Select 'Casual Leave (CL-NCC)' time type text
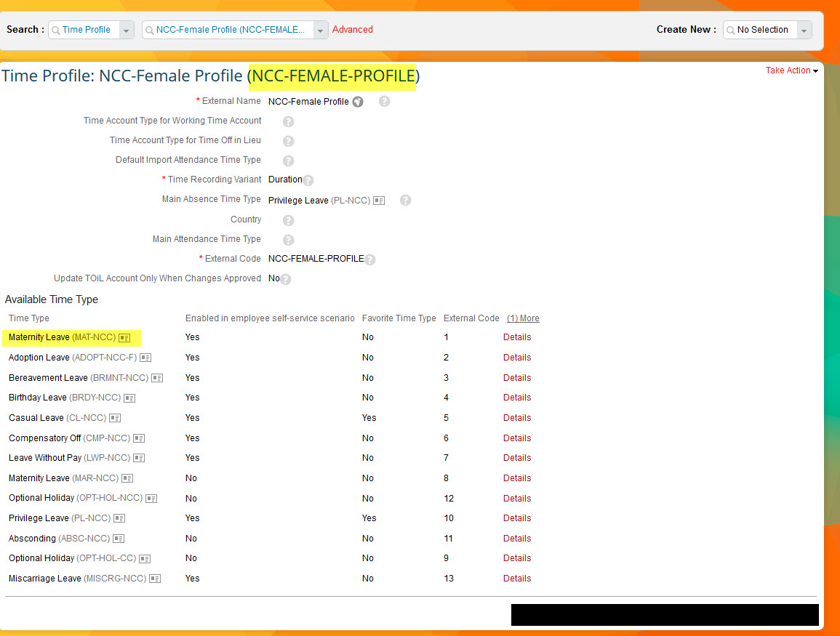 click(57, 418)
